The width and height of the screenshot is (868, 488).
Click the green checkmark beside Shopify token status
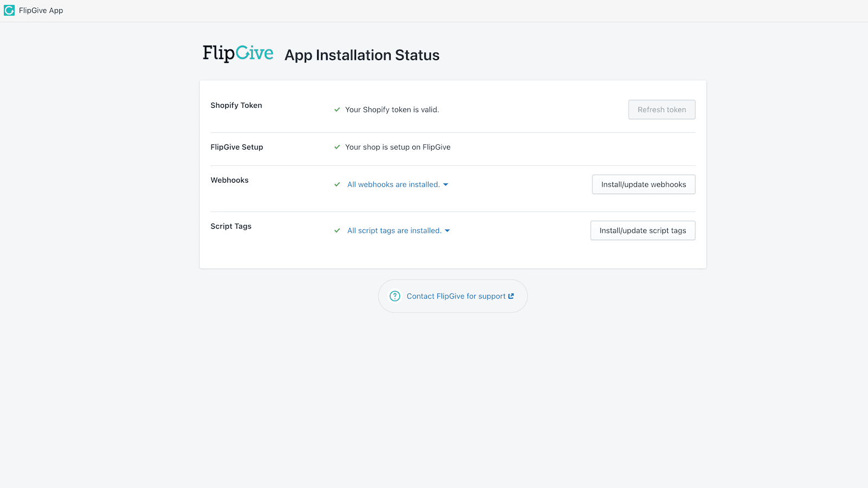coord(337,109)
